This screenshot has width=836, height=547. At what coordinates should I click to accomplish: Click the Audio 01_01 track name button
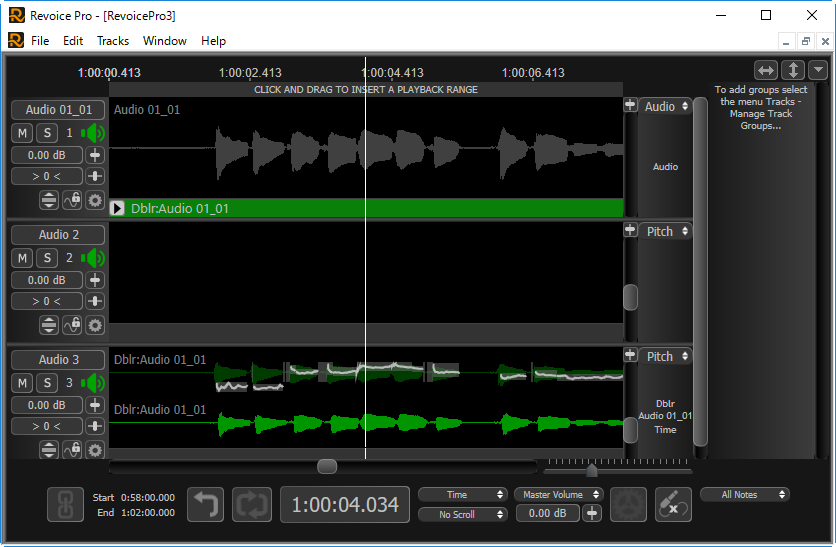[58, 110]
